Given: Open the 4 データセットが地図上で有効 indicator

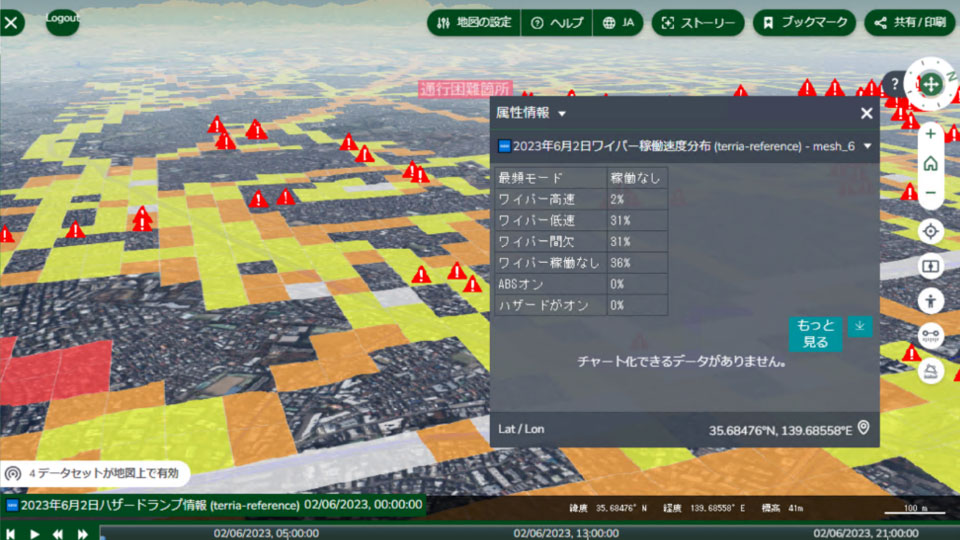Looking at the screenshot, I should 94,473.
